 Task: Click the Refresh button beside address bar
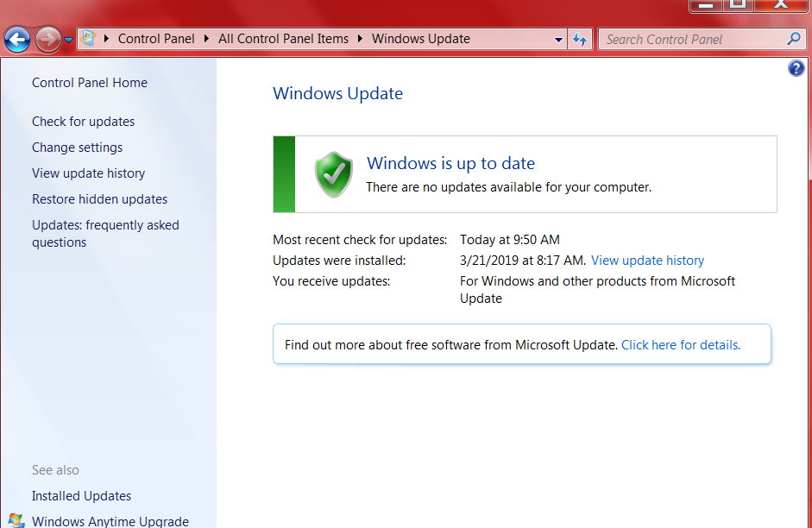pos(580,40)
